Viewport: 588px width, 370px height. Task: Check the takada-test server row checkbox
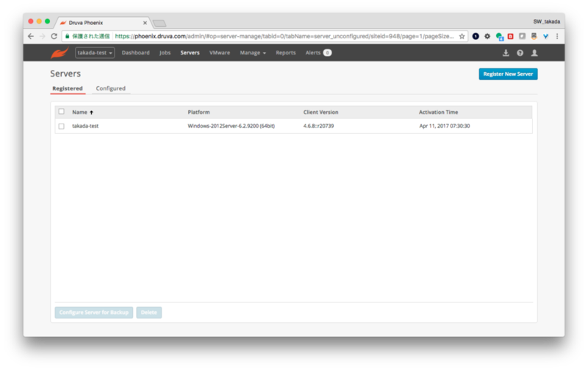click(62, 126)
